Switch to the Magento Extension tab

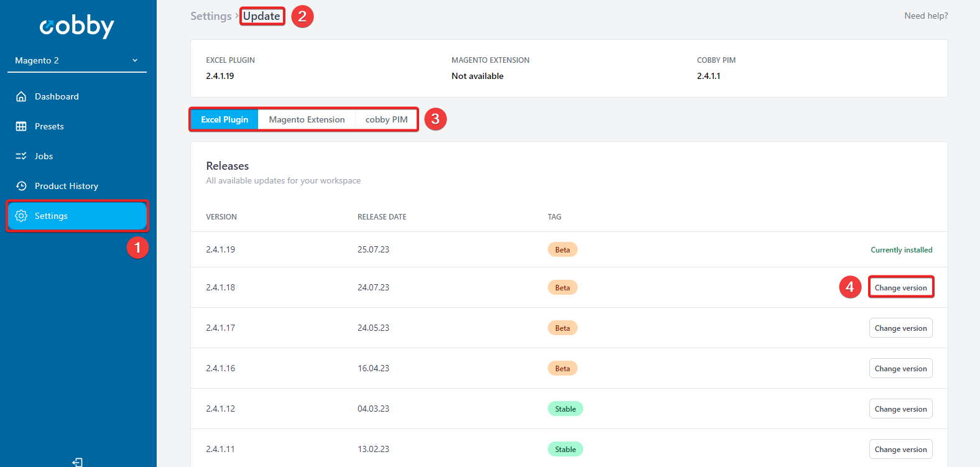pyautogui.click(x=307, y=119)
